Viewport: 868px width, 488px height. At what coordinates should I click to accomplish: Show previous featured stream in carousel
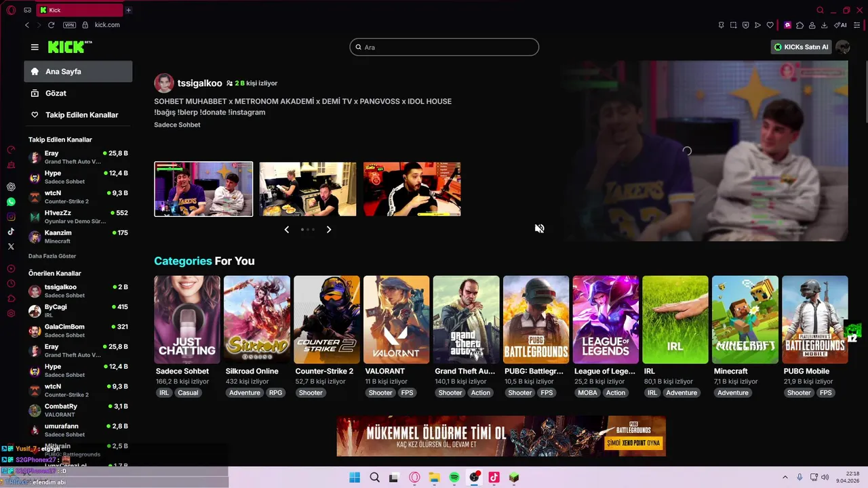286,230
